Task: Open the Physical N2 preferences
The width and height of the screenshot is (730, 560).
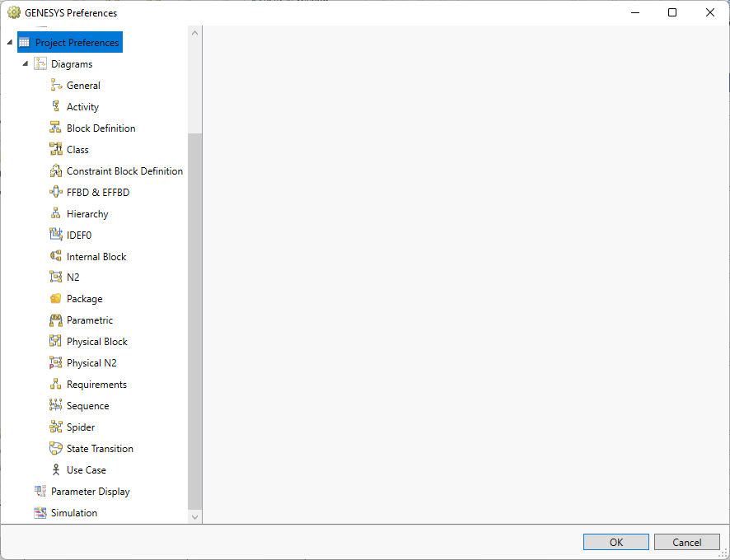Action: pos(91,363)
